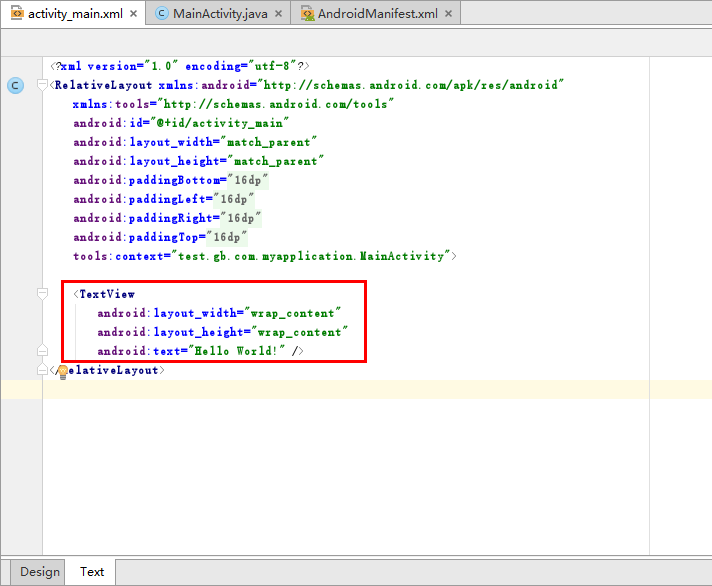The width and height of the screenshot is (712, 586).
Task: Close the activity_main.xml tab
Action: click(134, 14)
